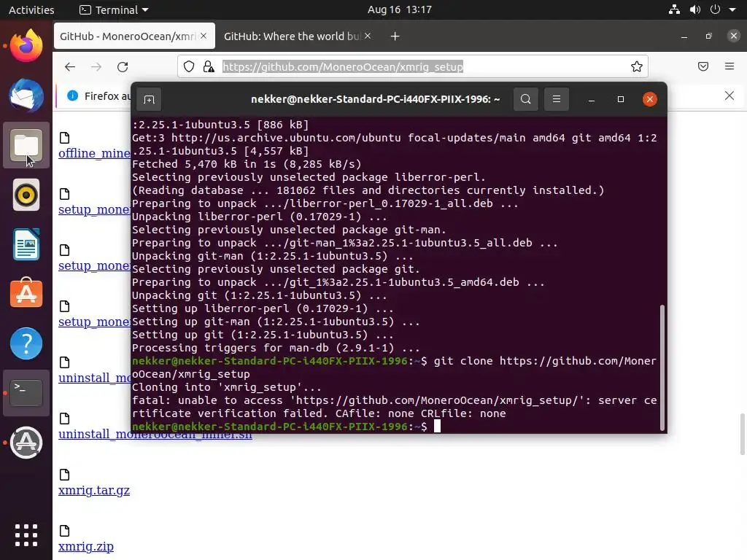
Task: Open the Terminal app menu dropdown
Action: pos(114,9)
